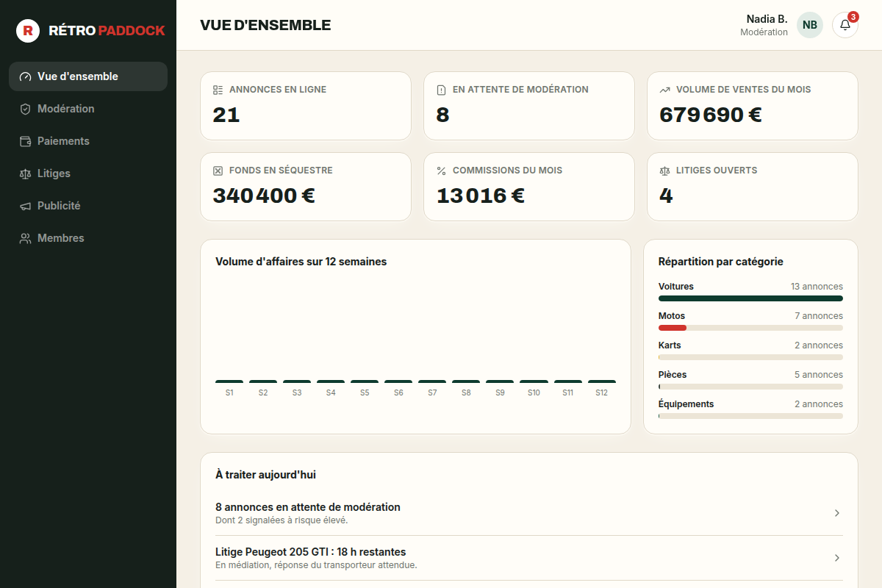Expand the Litige Peugeot 205 GTI row chevron

[x=836, y=558]
